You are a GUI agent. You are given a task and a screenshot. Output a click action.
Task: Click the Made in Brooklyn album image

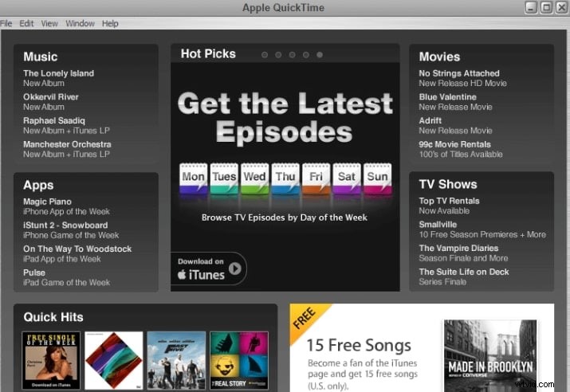490,355
